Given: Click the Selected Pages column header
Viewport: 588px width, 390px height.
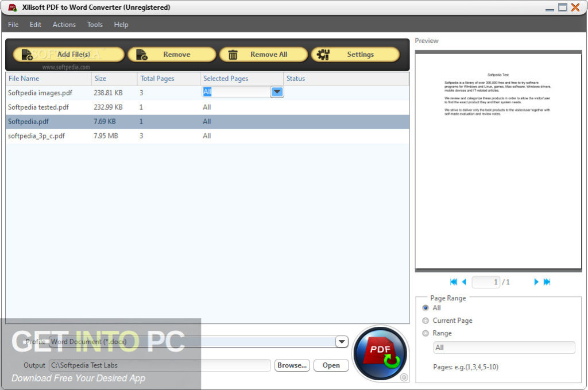Looking at the screenshot, I should tap(242, 79).
